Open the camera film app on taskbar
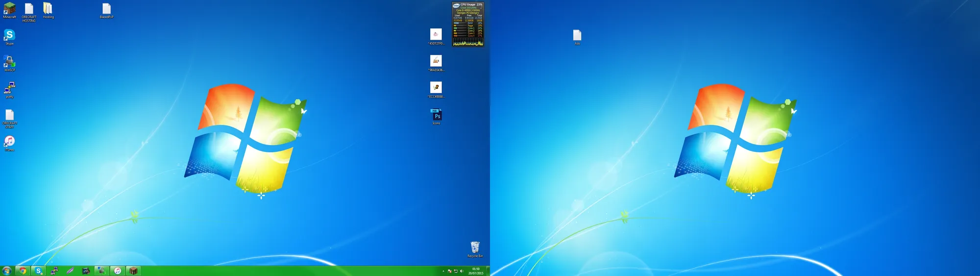The width and height of the screenshot is (980, 276). point(86,271)
